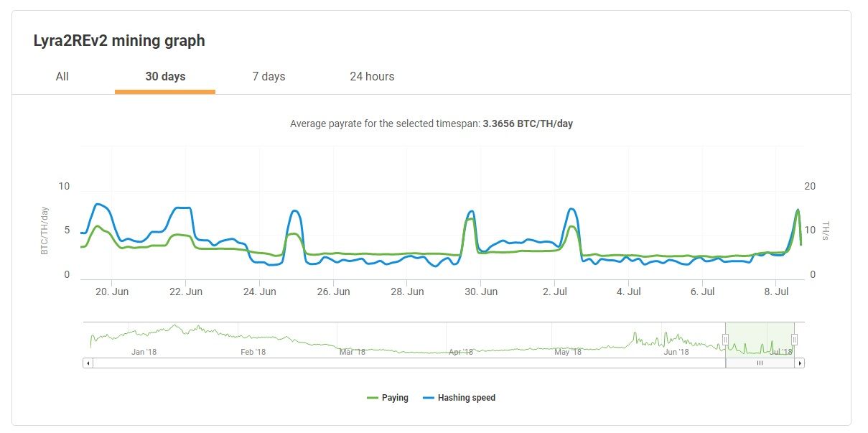Image resolution: width=868 pixels, height=433 pixels.
Task: Click the hashing speed peak near 20. Jun
Action: click(99, 205)
